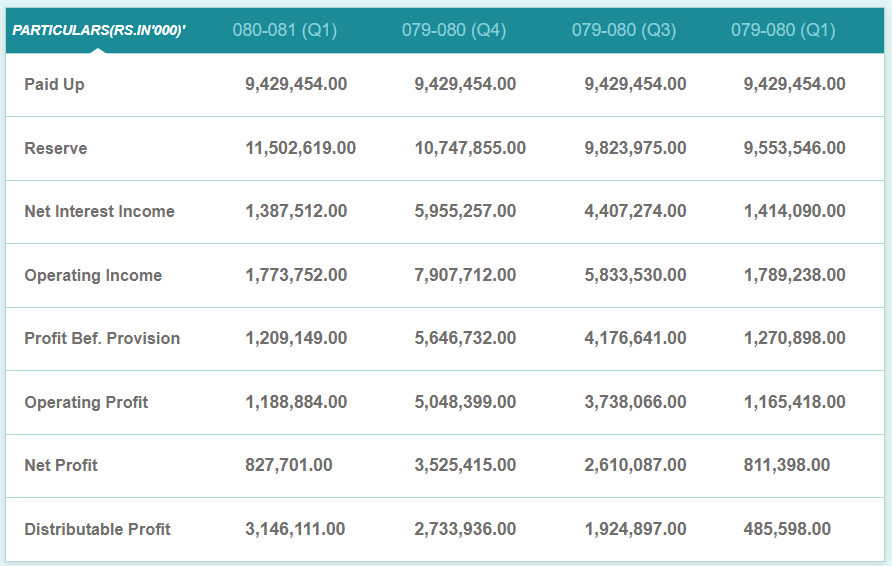Select the 079-080 (Q3) column header

[x=624, y=31]
